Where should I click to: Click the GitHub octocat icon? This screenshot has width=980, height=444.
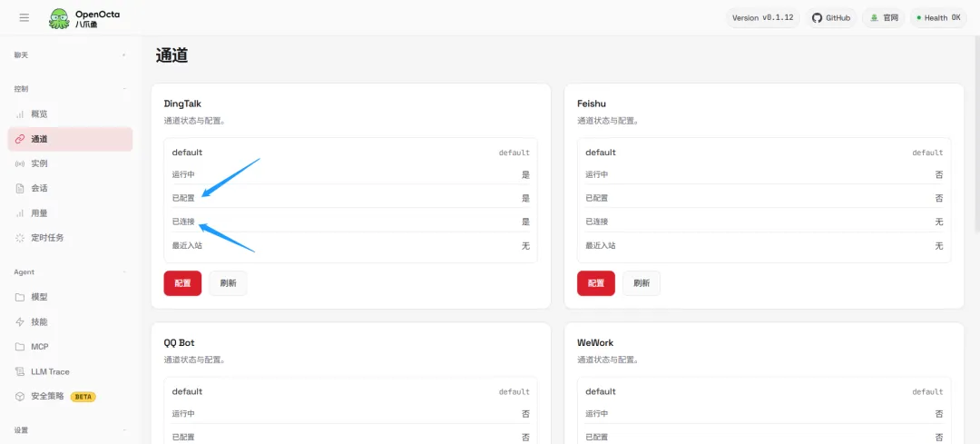point(817,18)
